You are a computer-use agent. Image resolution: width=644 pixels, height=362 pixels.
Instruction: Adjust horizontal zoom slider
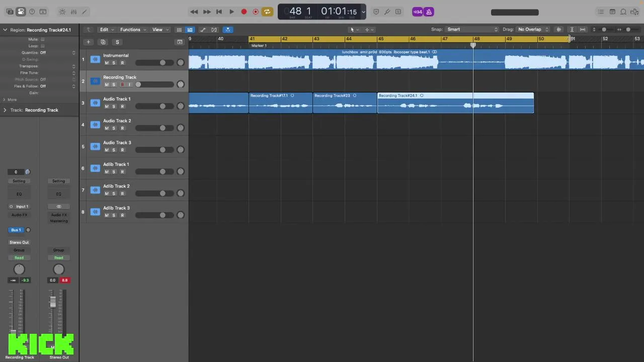click(x=628, y=30)
